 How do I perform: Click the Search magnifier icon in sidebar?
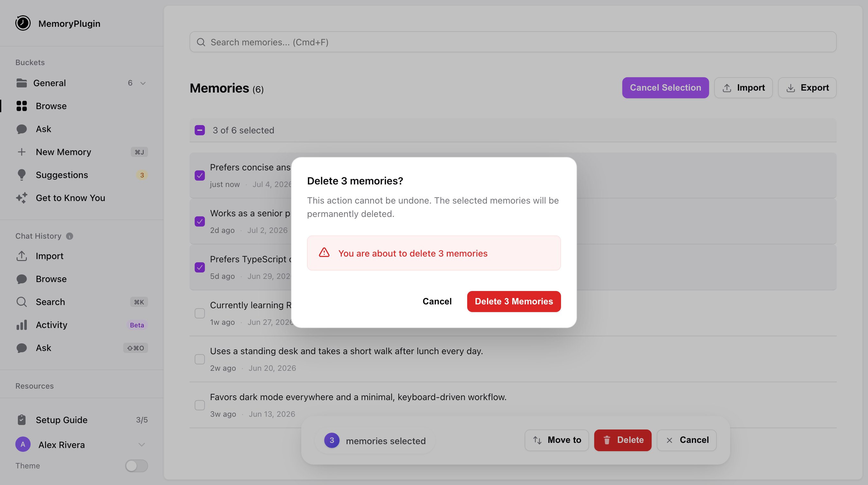(x=22, y=302)
